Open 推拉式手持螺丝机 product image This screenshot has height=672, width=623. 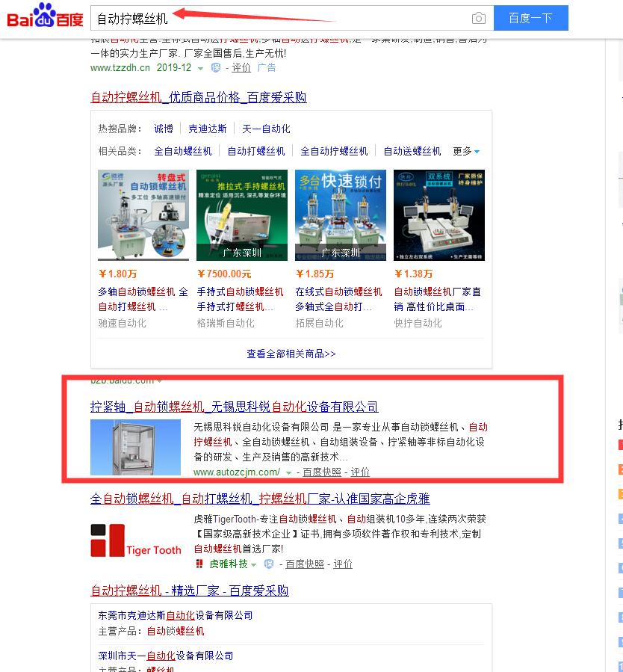coord(242,215)
